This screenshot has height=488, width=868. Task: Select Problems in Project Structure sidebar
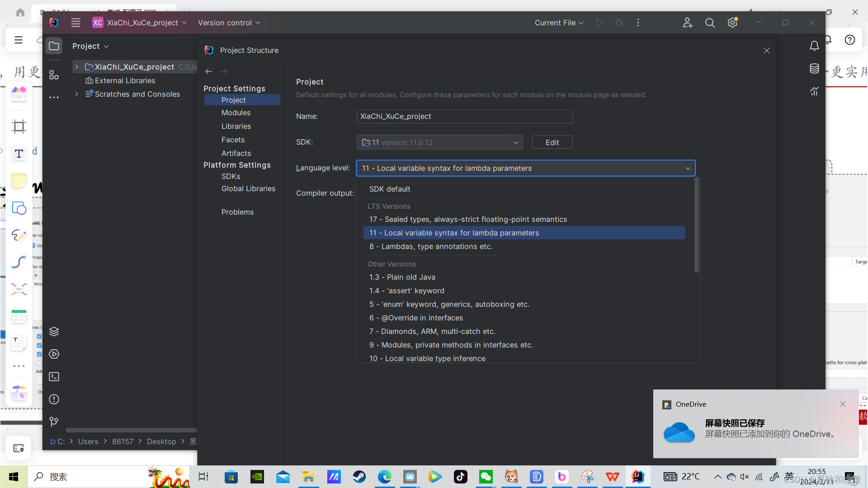click(x=237, y=212)
